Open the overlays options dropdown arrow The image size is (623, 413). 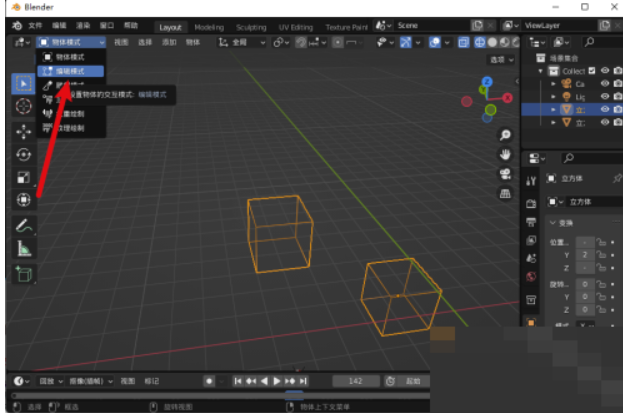click(447, 42)
